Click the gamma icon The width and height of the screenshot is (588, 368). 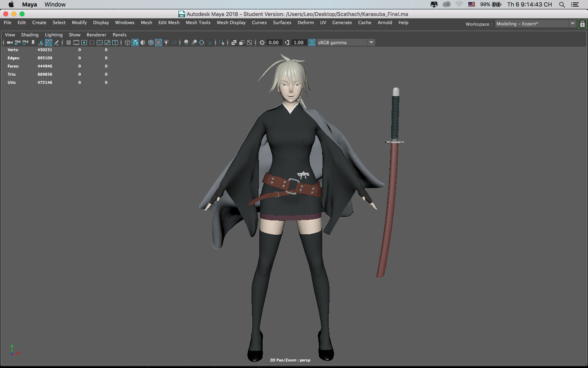pos(287,43)
